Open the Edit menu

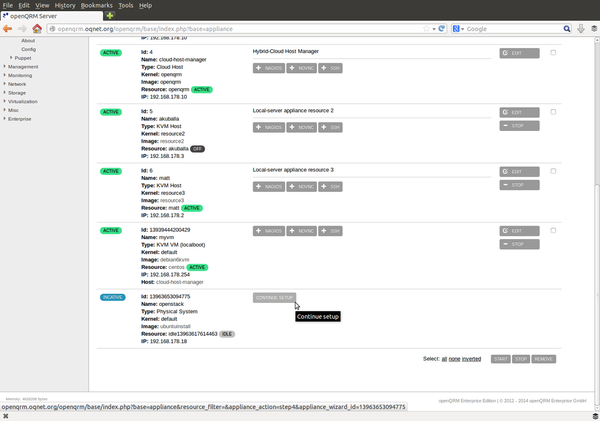pyautogui.click(x=24, y=5)
